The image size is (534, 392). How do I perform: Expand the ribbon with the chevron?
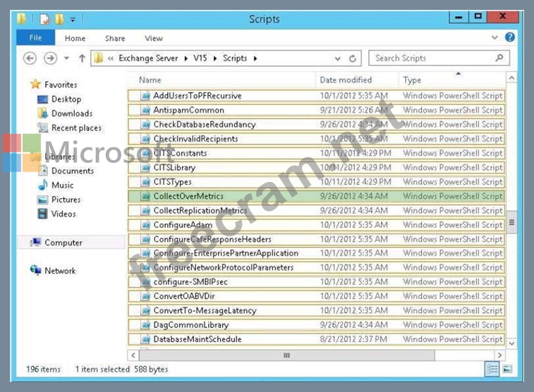click(x=494, y=37)
